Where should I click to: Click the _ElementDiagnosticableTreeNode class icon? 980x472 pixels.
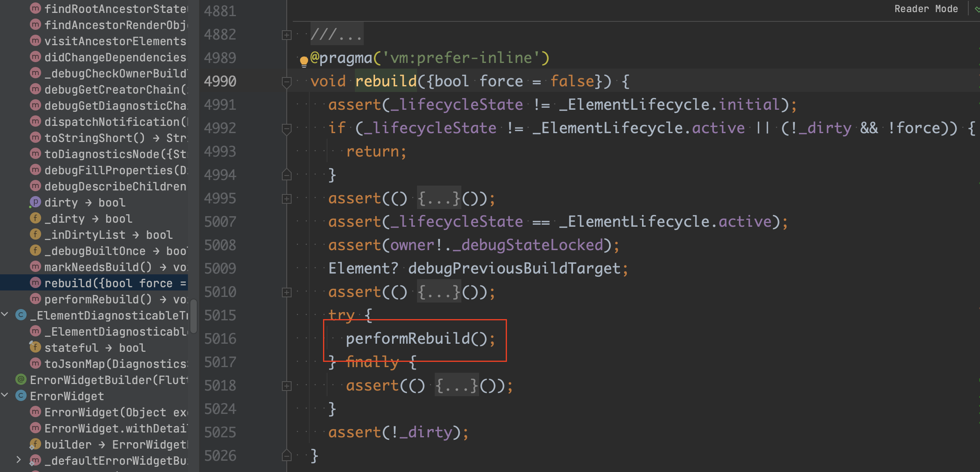(21, 315)
